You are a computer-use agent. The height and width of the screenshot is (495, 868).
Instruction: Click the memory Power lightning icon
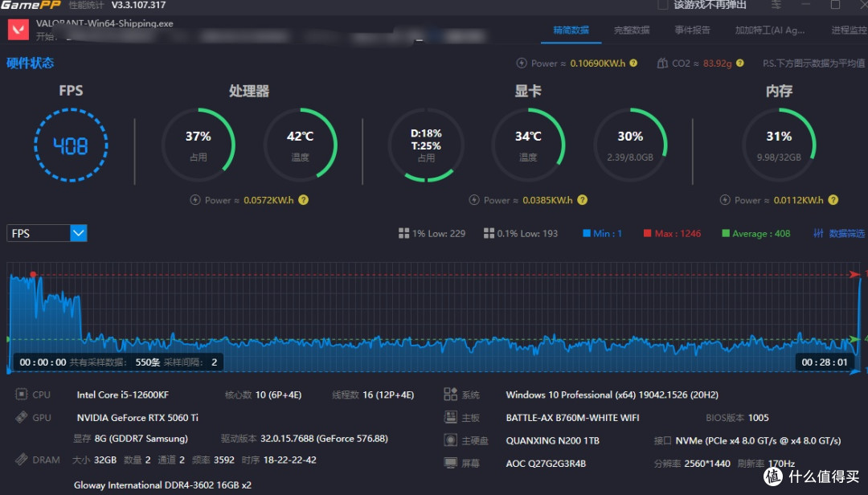[x=725, y=200]
